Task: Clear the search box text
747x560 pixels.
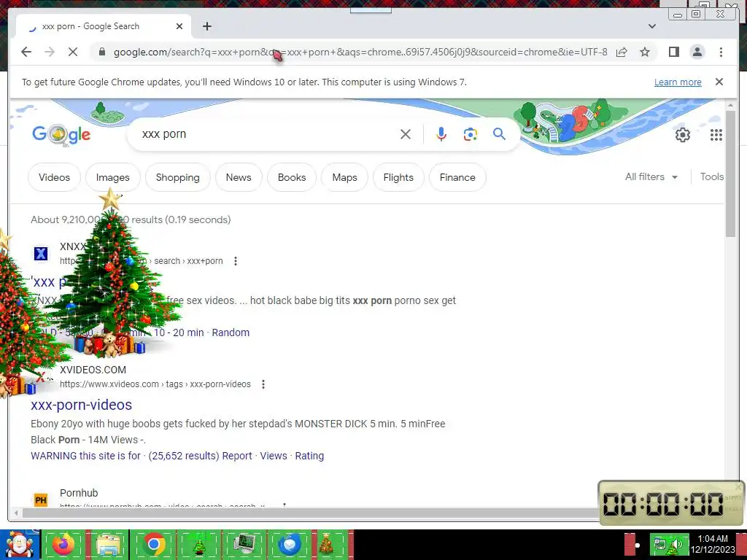Action: click(x=406, y=134)
